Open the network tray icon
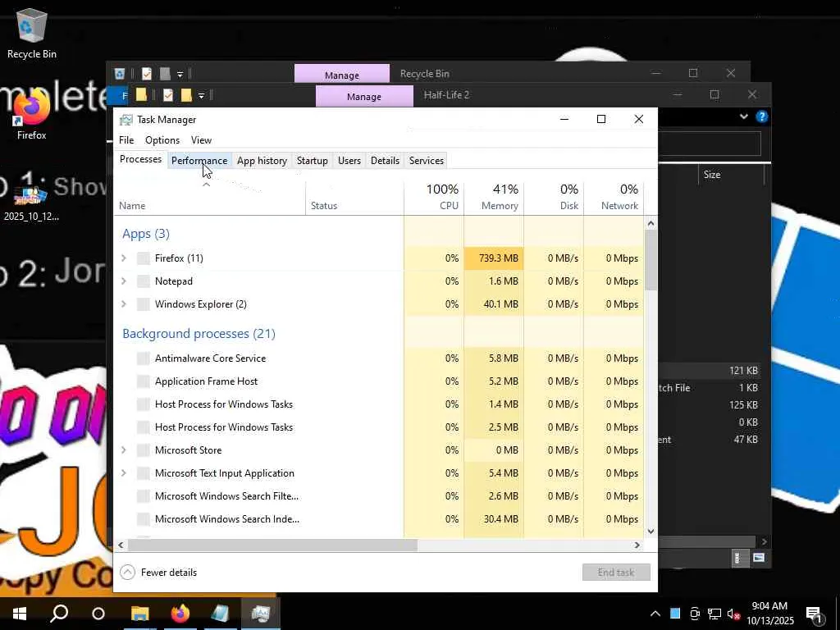The image size is (840, 630). pos(714,614)
